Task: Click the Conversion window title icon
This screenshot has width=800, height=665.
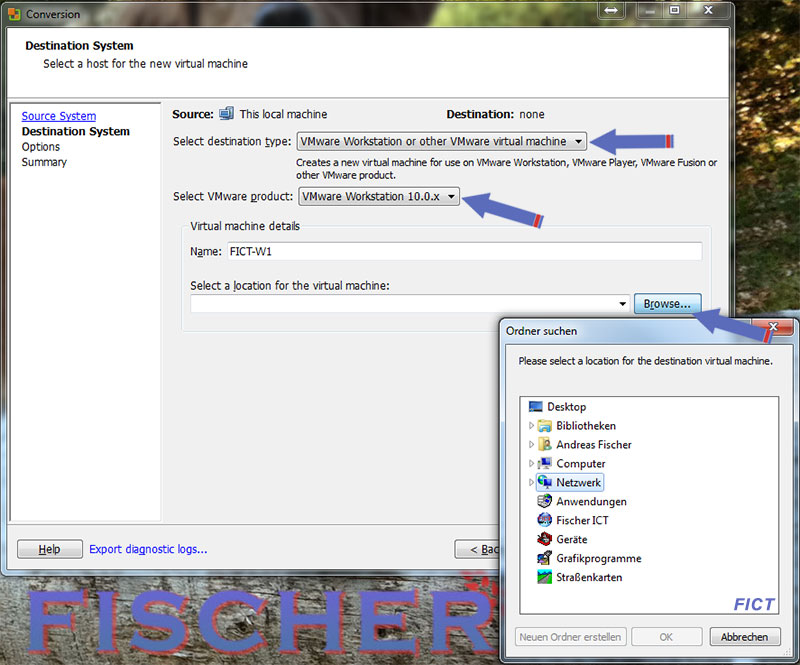Action: [14, 14]
